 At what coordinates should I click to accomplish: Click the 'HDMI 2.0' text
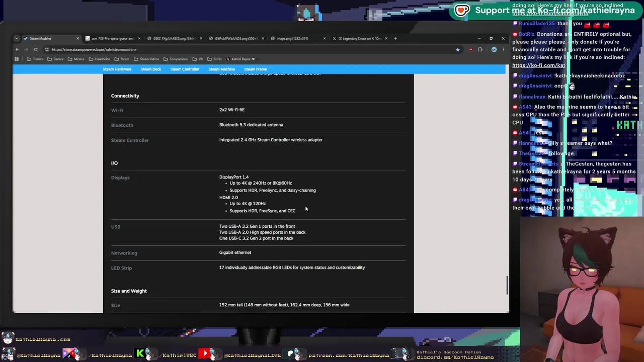click(x=228, y=197)
